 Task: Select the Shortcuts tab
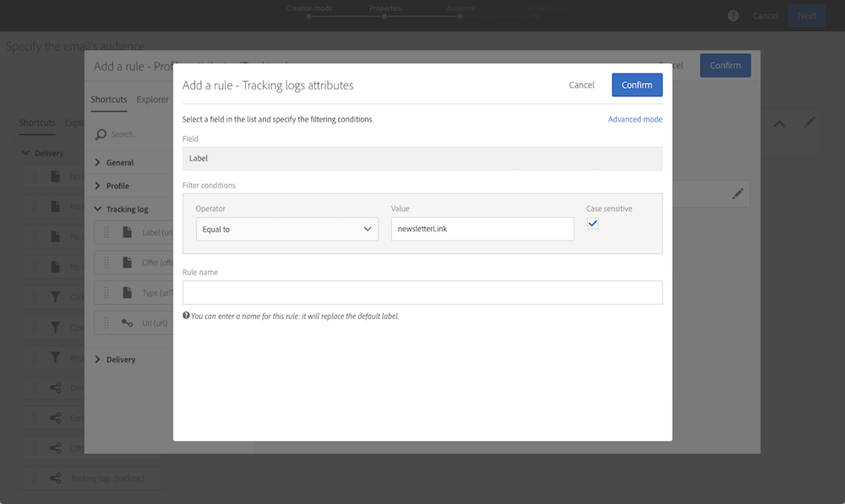(x=109, y=100)
